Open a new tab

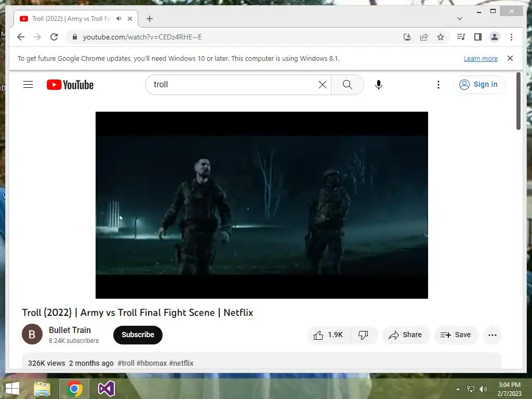click(x=150, y=19)
